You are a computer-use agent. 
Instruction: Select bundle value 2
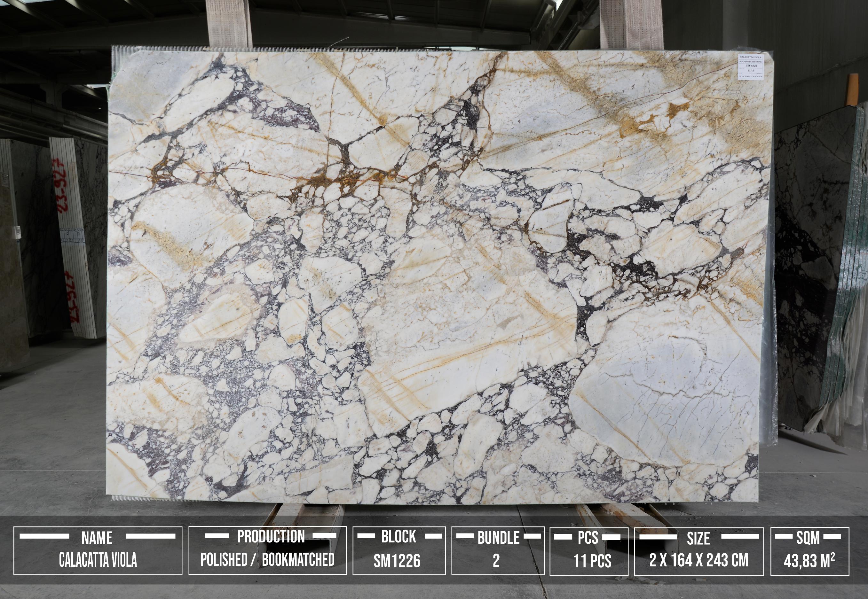coord(496,561)
